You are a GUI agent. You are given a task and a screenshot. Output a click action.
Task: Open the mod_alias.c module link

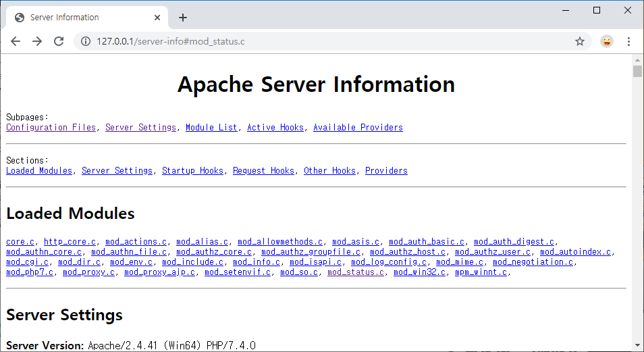coord(202,242)
